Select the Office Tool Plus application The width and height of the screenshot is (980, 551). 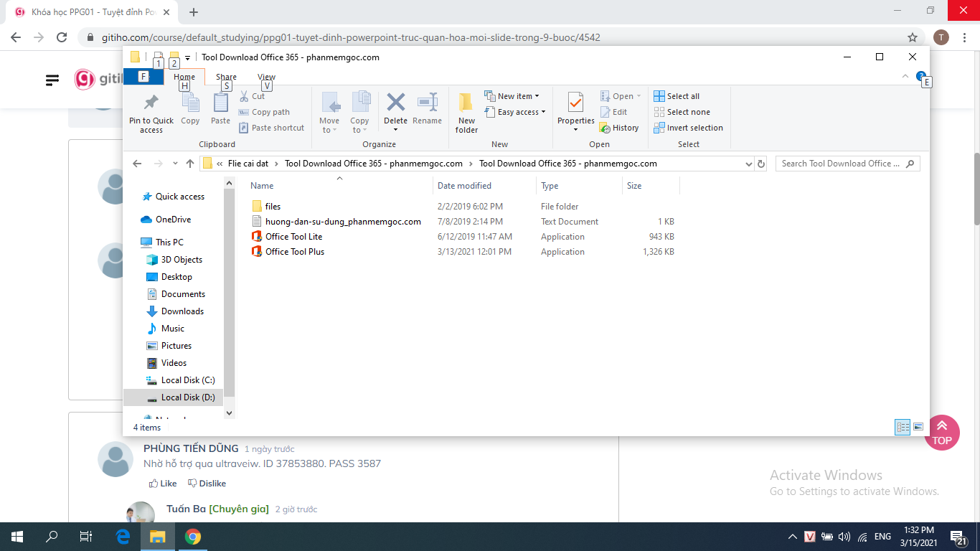click(x=295, y=252)
